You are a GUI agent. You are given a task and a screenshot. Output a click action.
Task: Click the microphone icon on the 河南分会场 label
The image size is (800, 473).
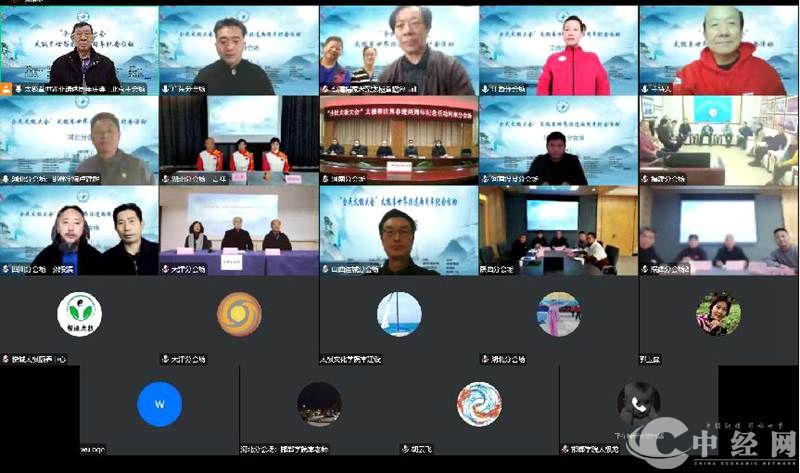(x=326, y=179)
